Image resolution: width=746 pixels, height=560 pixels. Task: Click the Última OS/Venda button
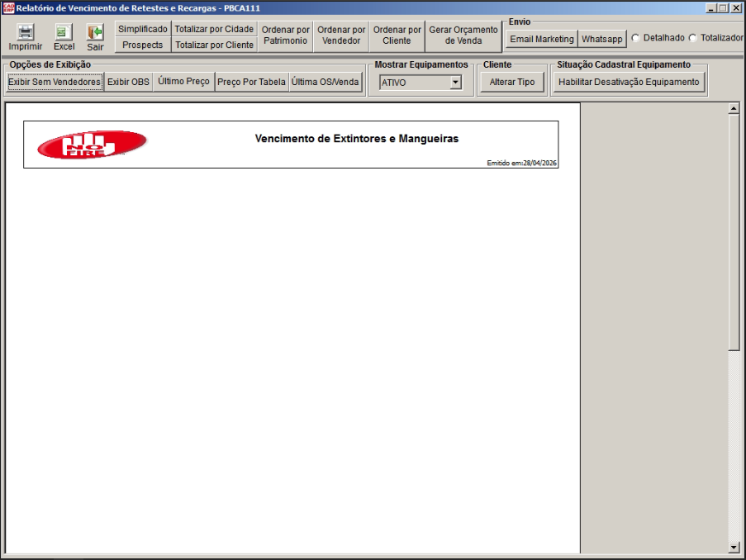(x=325, y=82)
